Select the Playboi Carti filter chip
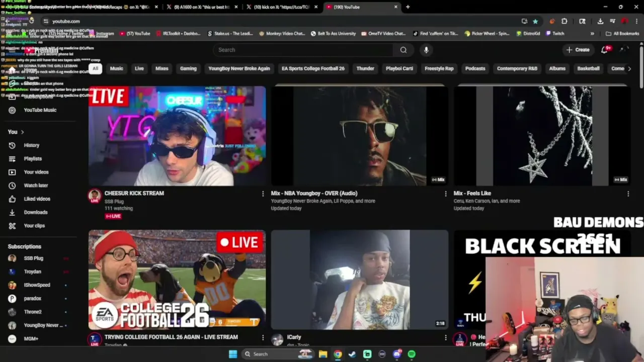Image resolution: width=644 pixels, height=362 pixels. [x=399, y=68]
